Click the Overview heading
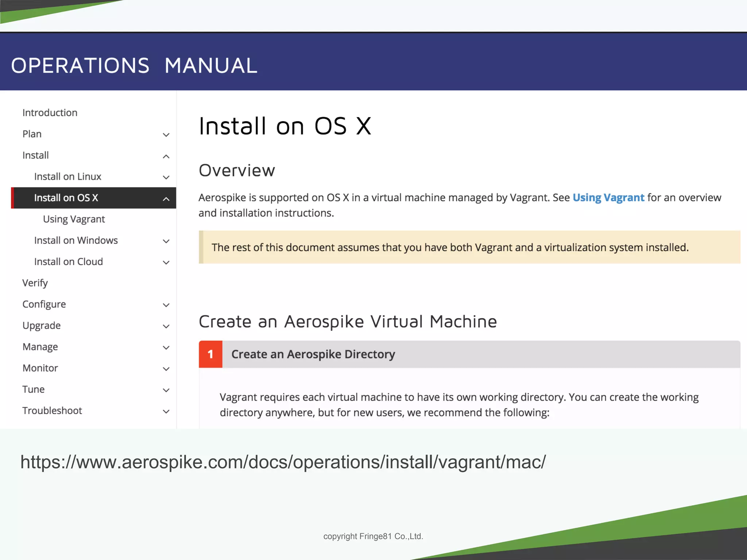This screenshot has width=747, height=560. pyautogui.click(x=237, y=171)
